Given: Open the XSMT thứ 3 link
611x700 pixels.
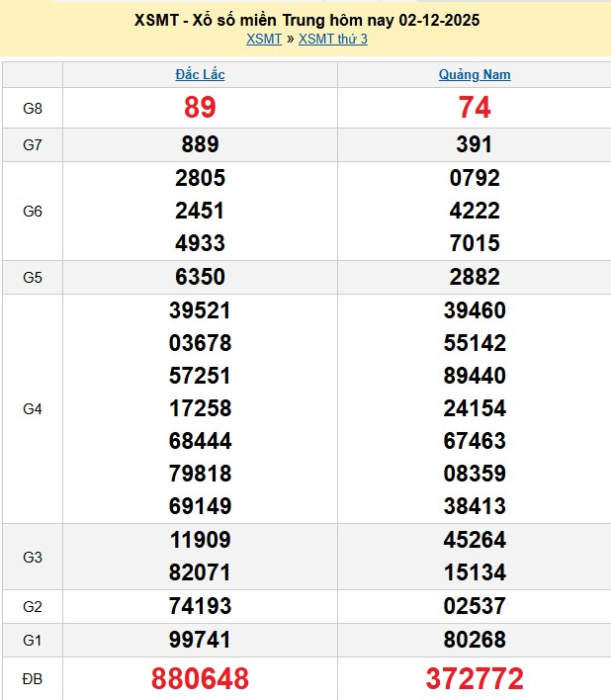Looking at the screenshot, I should coord(333,39).
